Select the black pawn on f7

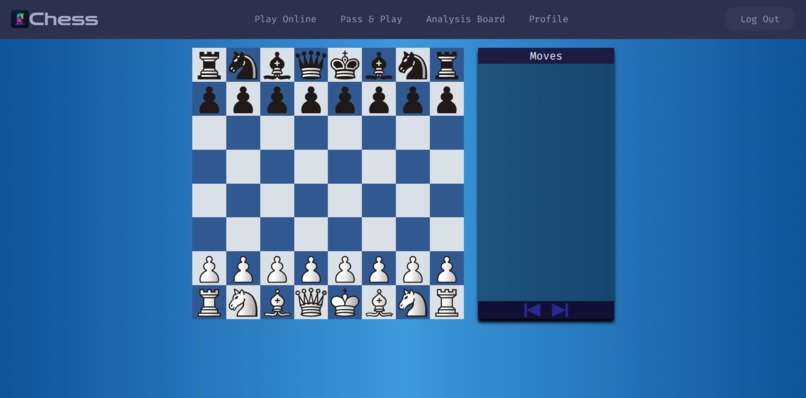tap(379, 99)
